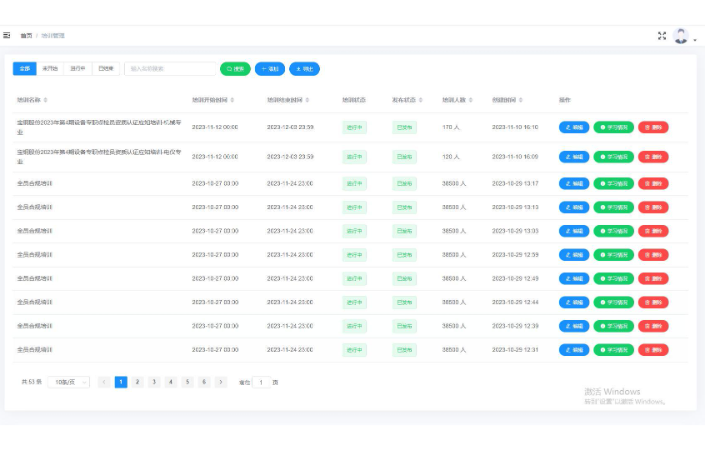The image size is (705, 450).
Task: Click the training name search input
Action: coord(168,69)
